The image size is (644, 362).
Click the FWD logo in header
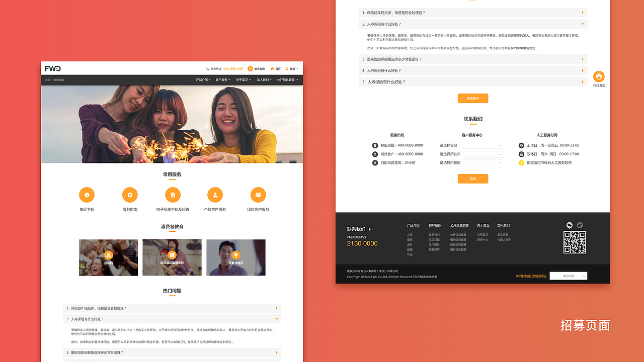(x=53, y=68)
